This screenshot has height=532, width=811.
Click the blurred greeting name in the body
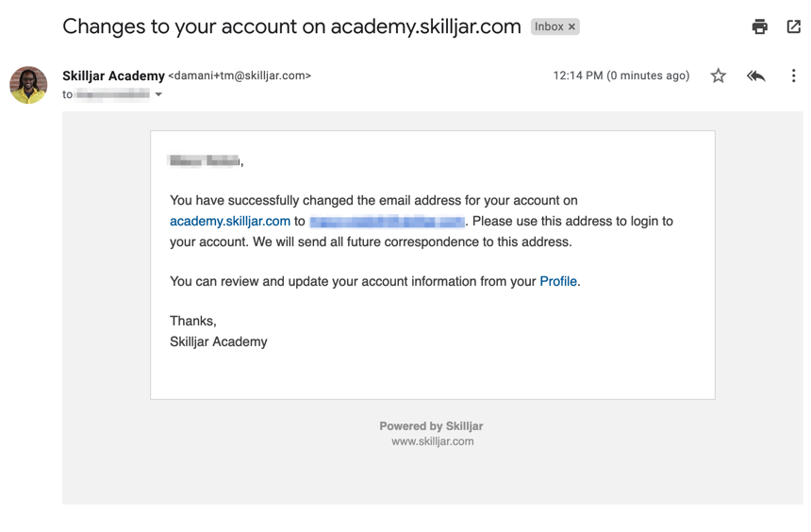pyautogui.click(x=205, y=161)
